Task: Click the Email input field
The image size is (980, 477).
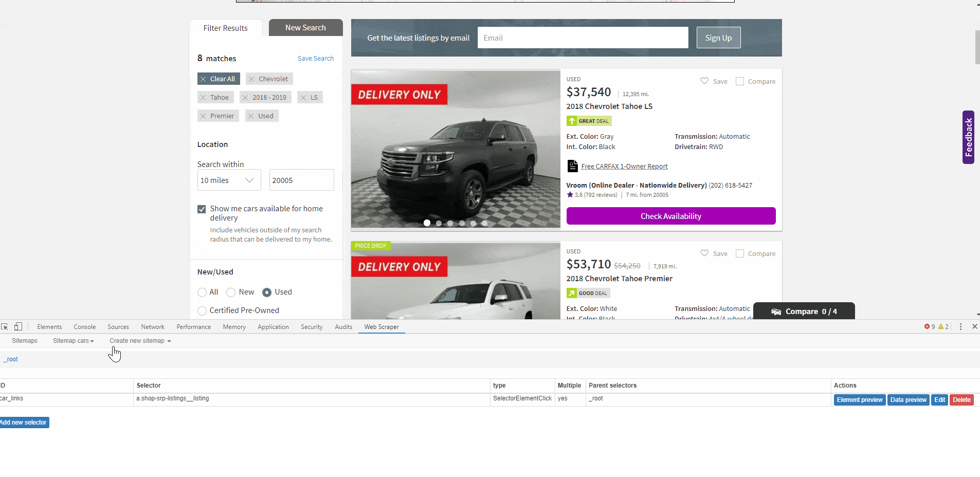Action: tap(583, 38)
